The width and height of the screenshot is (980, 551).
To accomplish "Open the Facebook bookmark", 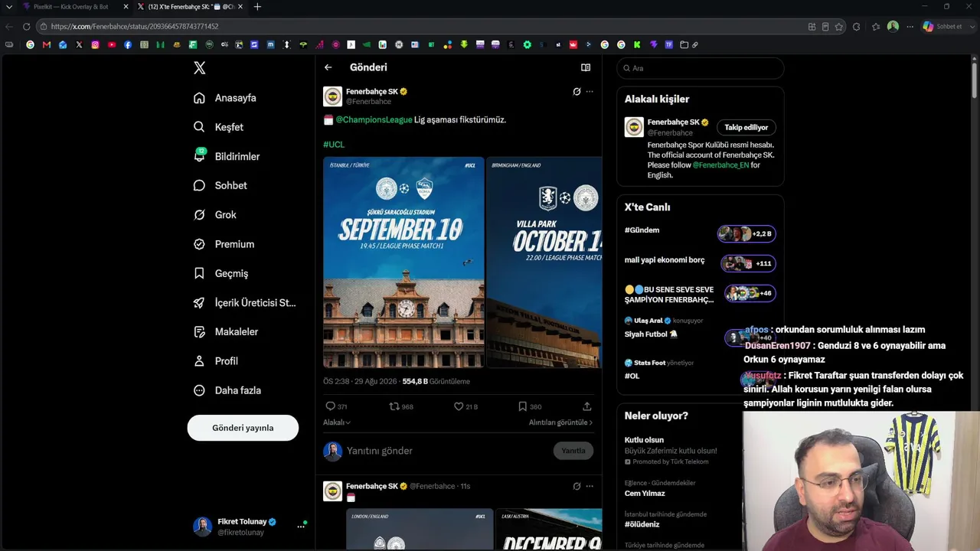I will point(128,45).
